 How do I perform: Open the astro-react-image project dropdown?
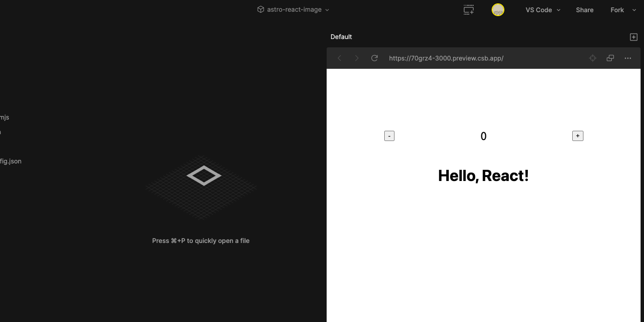pos(293,10)
